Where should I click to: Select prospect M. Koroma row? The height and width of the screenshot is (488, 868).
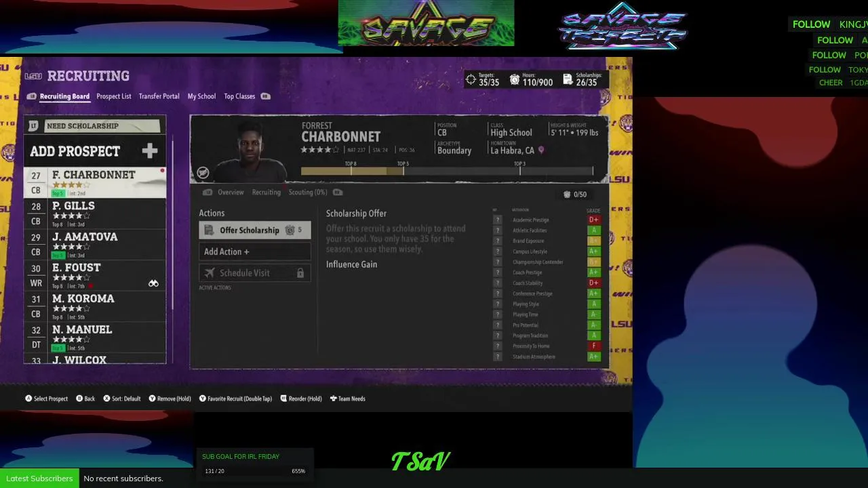[x=95, y=306]
